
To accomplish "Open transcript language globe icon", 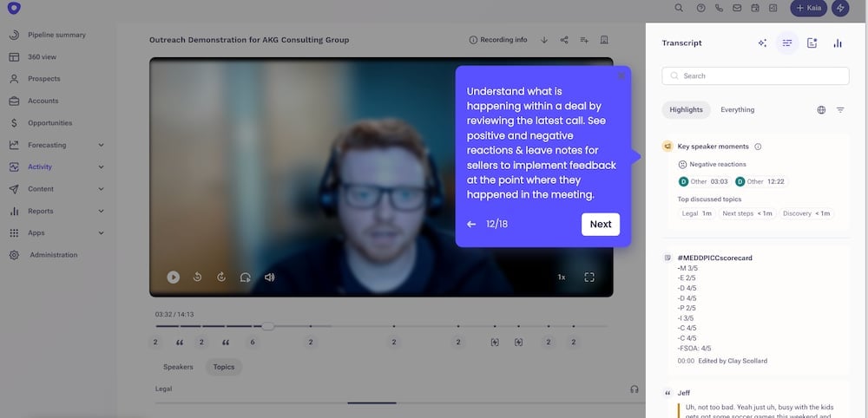I will (821, 109).
